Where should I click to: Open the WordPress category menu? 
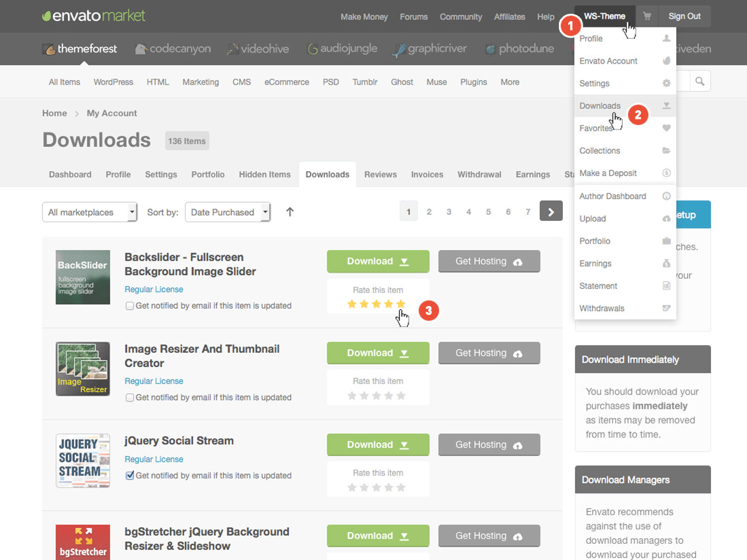pyautogui.click(x=113, y=82)
